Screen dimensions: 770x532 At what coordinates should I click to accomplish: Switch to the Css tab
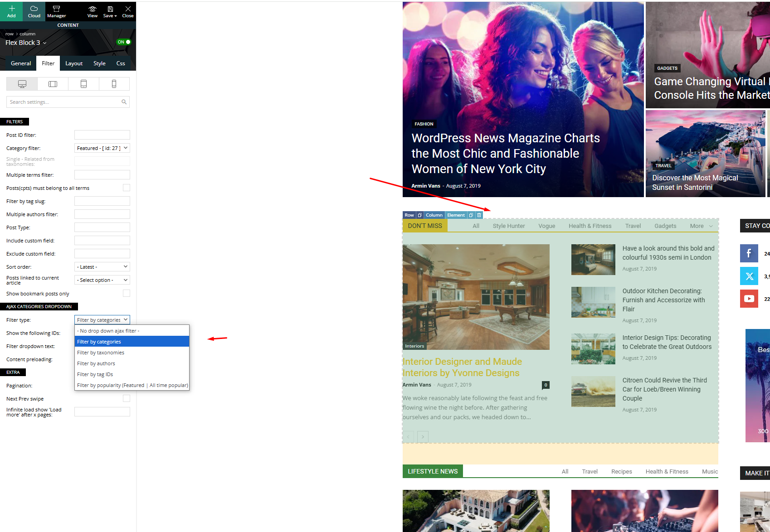pyautogui.click(x=121, y=63)
